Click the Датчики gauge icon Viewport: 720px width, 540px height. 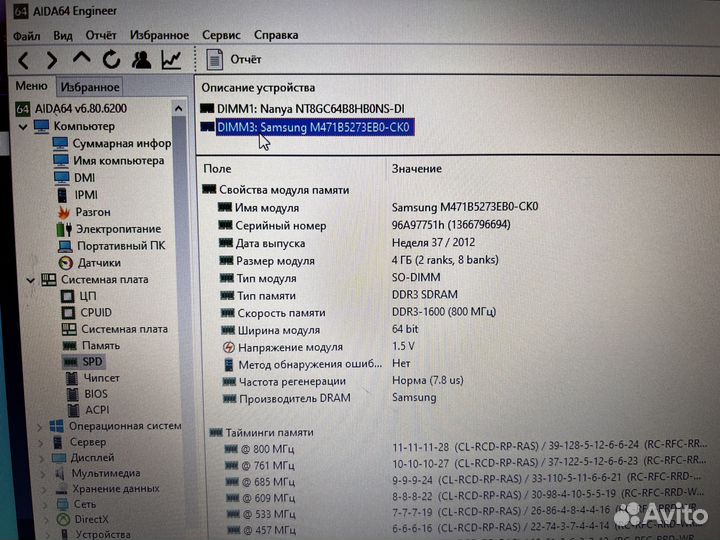pyautogui.click(x=66, y=263)
